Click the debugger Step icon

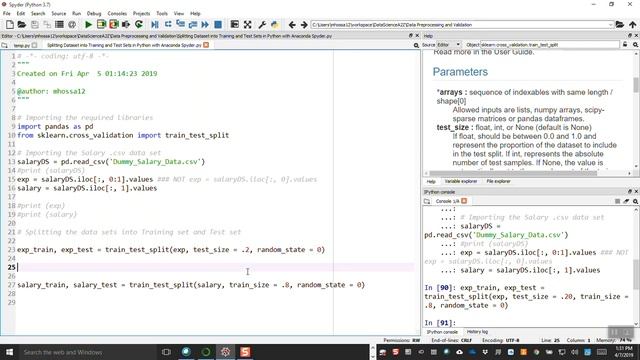[x=168, y=24]
